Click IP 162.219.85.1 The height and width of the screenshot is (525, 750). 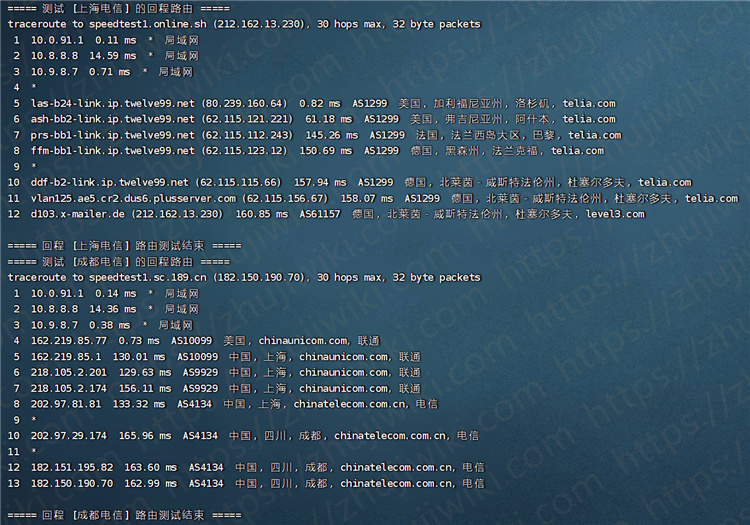coord(66,356)
